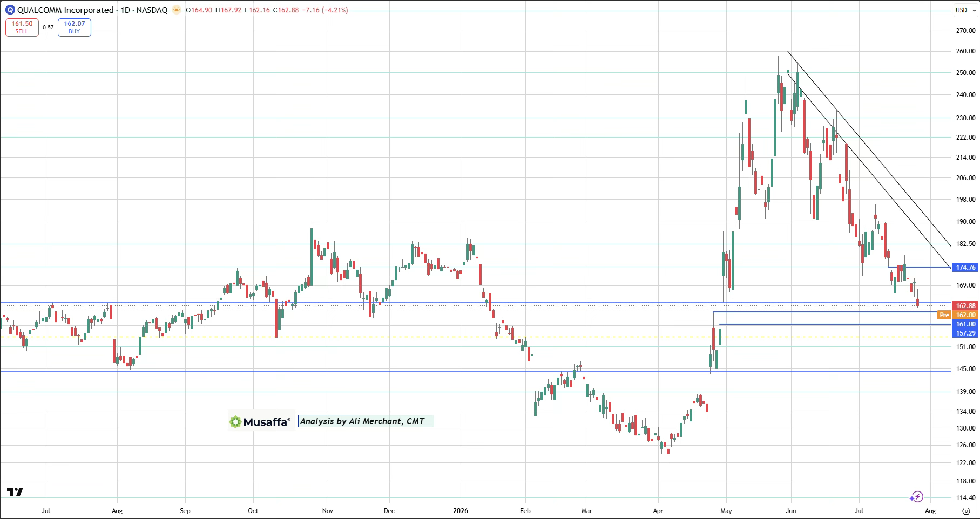Viewport: 980px width, 519px height.
Task: Click the TradingView logo icon
Action: click(15, 491)
